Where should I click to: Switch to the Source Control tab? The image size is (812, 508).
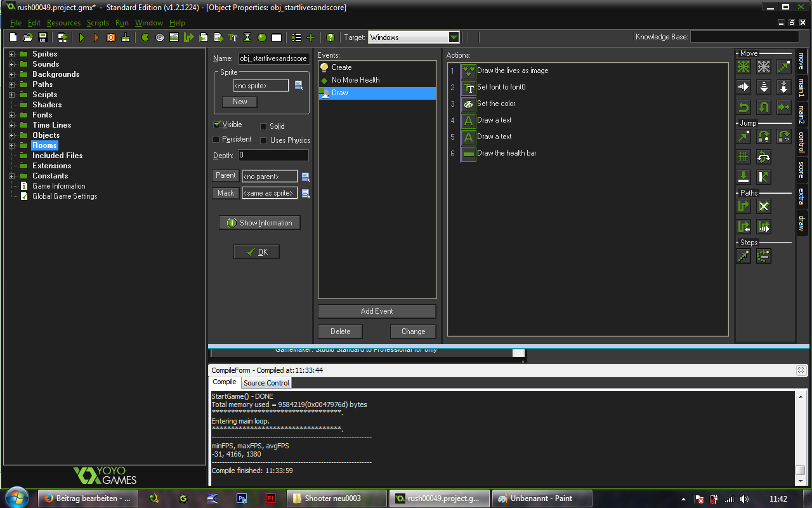pos(266,383)
